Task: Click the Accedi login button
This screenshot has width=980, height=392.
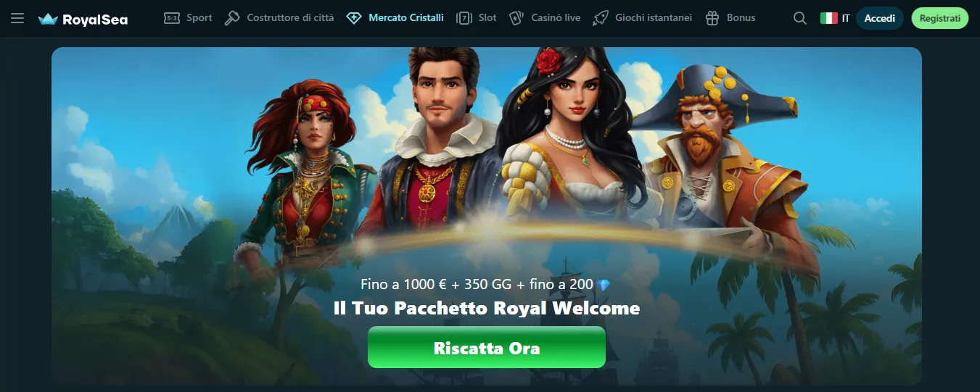Action: 880,18
